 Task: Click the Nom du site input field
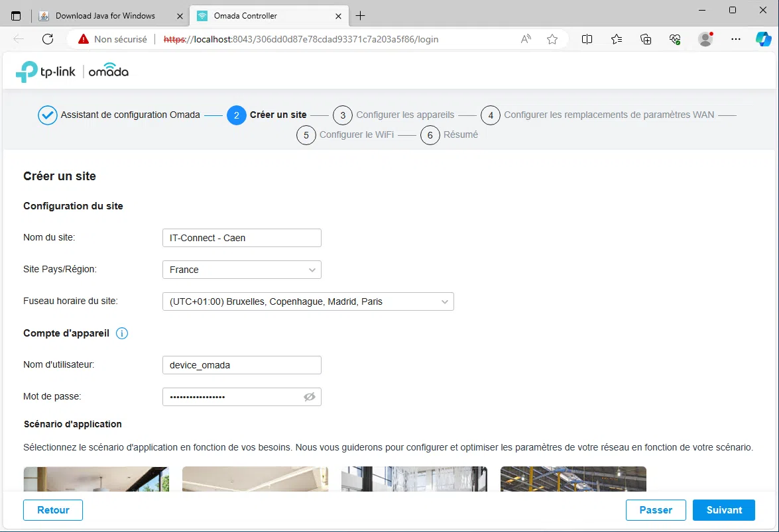[x=242, y=238]
